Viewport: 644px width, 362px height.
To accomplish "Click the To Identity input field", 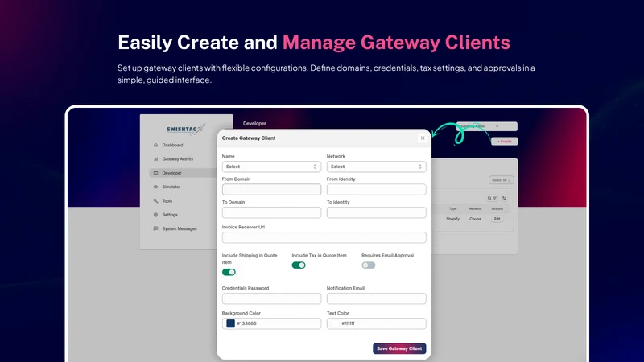I will 376,212.
